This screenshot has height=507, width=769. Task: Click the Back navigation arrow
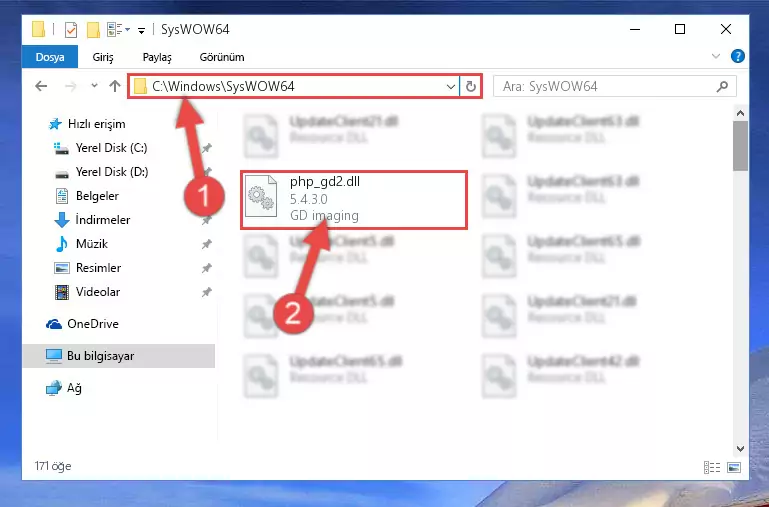[x=41, y=86]
